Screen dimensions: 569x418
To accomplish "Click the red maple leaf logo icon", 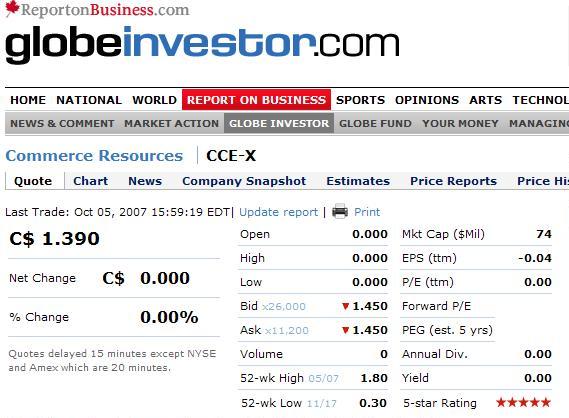I will click(12, 8).
